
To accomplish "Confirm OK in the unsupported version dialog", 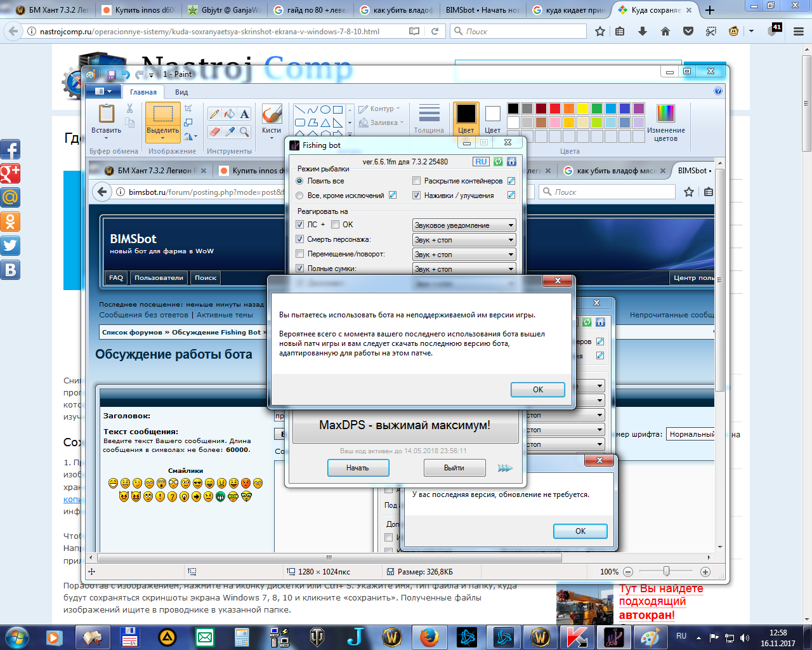I will click(x=538, y=390).
